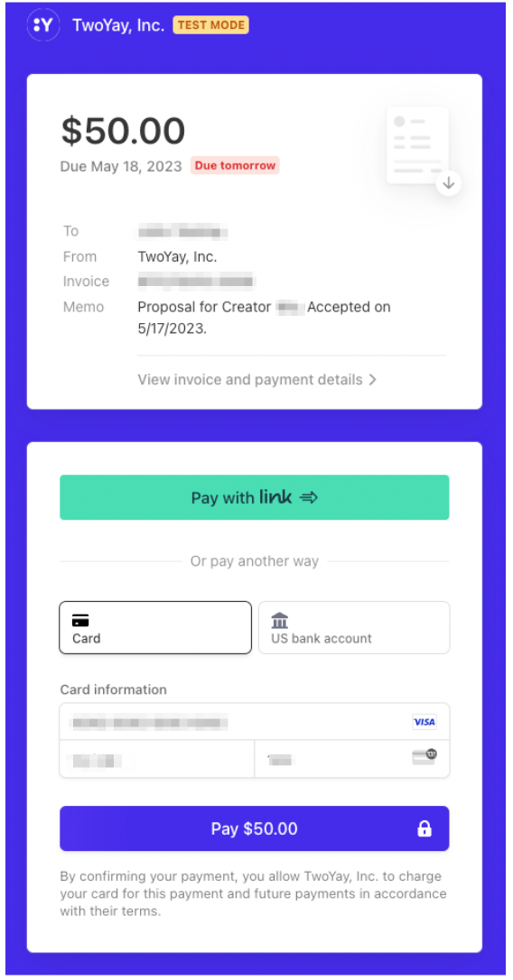Click the CVC card icon
Image resolution: width=513 pixels, height=980 pixels.
click(424, 757)
